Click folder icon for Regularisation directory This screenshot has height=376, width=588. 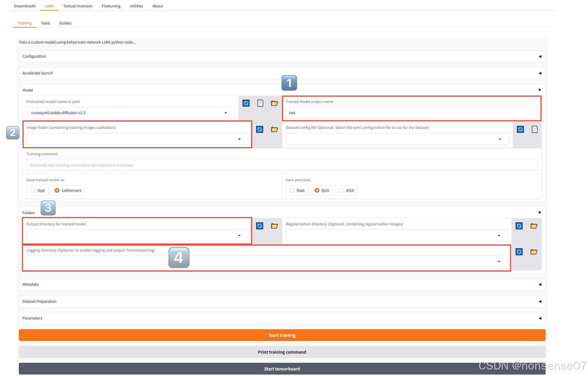point(534,226)
